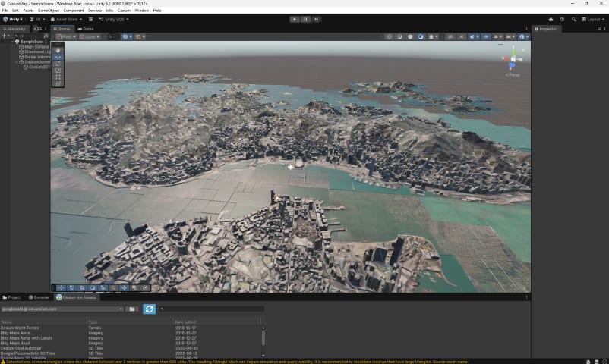
Task: Click the hierarchy add (+) dropdown
Action: pyautogui.click(x=5, y=36)
